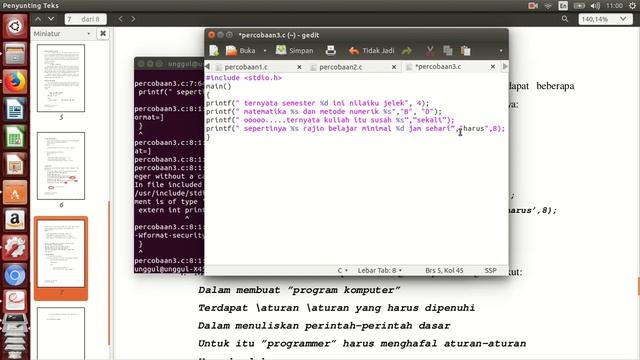Image resolution: width=640 pixels, height=360 pixels.
Task: Select page 6 thumbnail
Action: coord(61,166)
